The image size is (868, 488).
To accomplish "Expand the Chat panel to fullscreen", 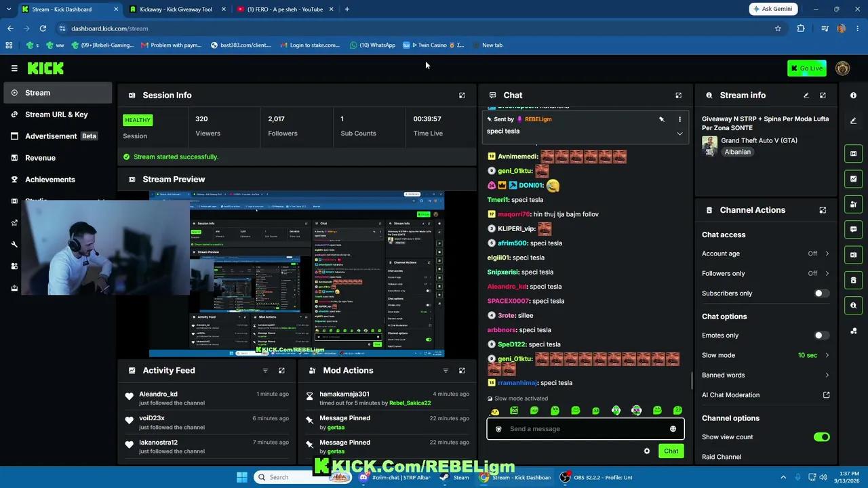I will point(678,96).
